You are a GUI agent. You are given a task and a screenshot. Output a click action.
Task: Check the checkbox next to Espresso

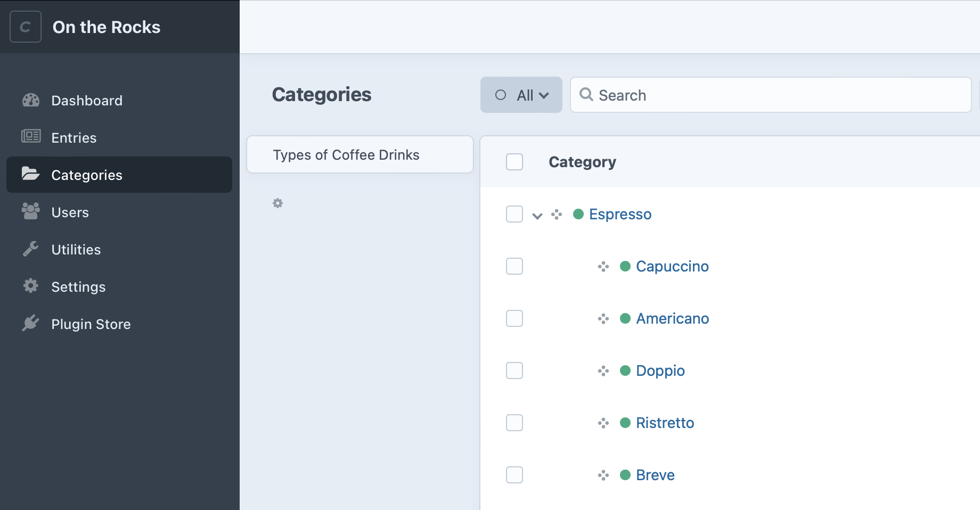pos(514,214)
